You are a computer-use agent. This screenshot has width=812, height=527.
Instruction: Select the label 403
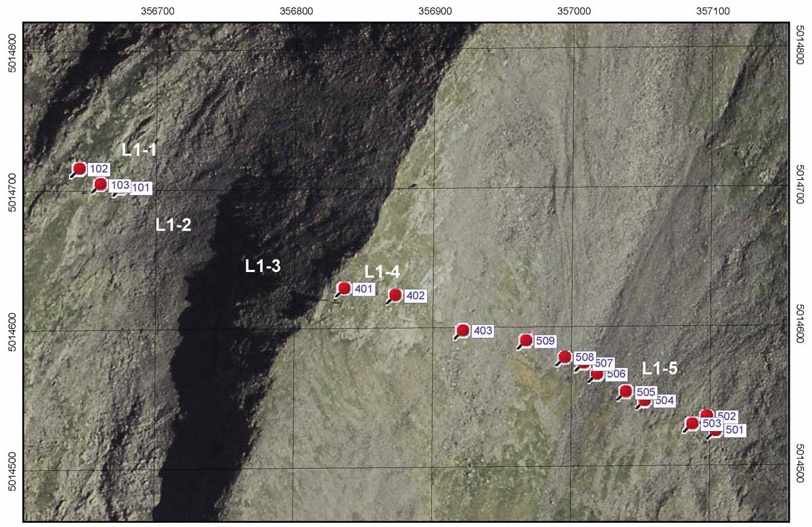pyautogui.click(x=483, y=331)
